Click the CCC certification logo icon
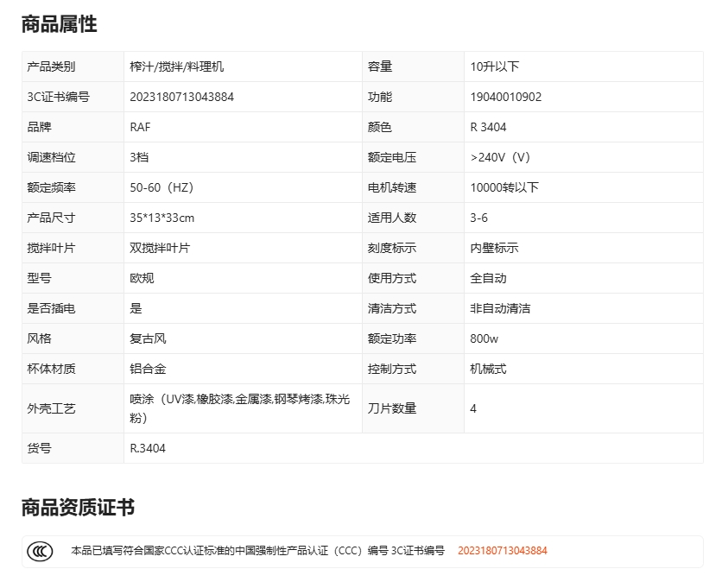722x588 pixels. coord(40,551)
